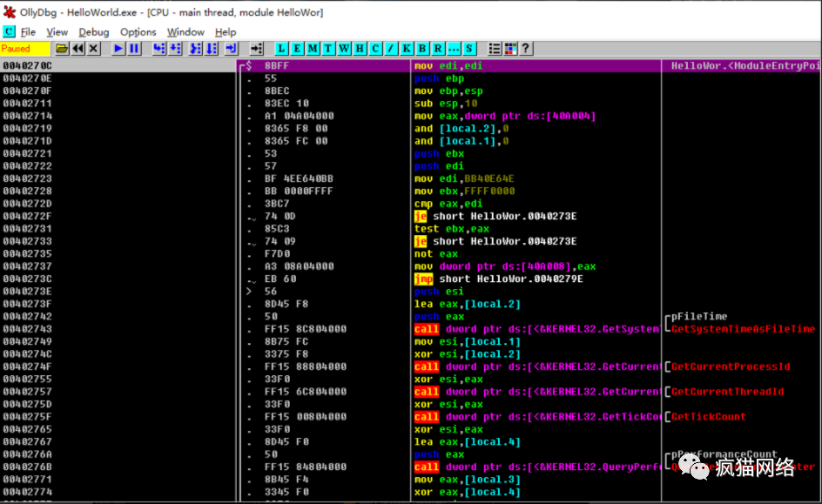Click the OllyDbg title bar
822x504 pixels.
(x=411, y=12)
